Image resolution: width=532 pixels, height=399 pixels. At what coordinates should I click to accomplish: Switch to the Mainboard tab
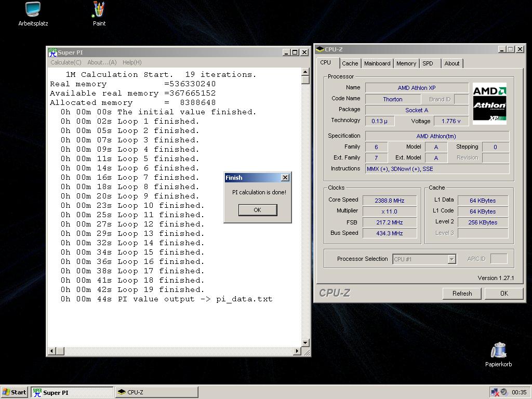377,63
